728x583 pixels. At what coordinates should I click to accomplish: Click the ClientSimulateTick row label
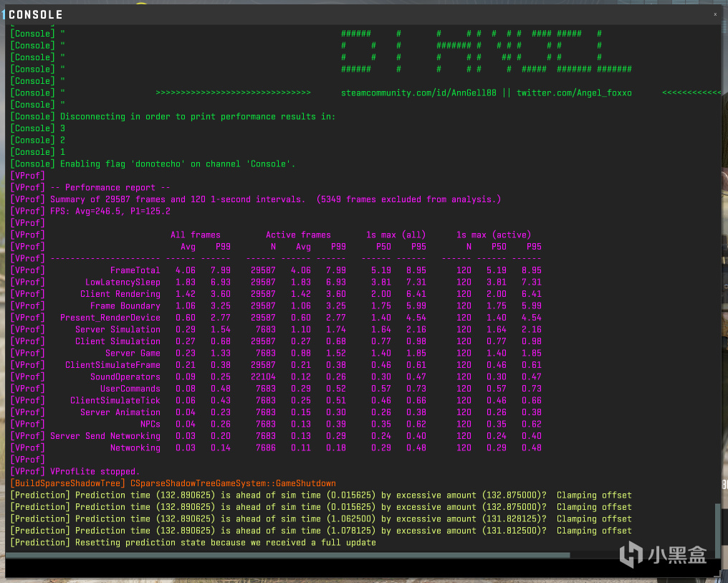[115, 401]
